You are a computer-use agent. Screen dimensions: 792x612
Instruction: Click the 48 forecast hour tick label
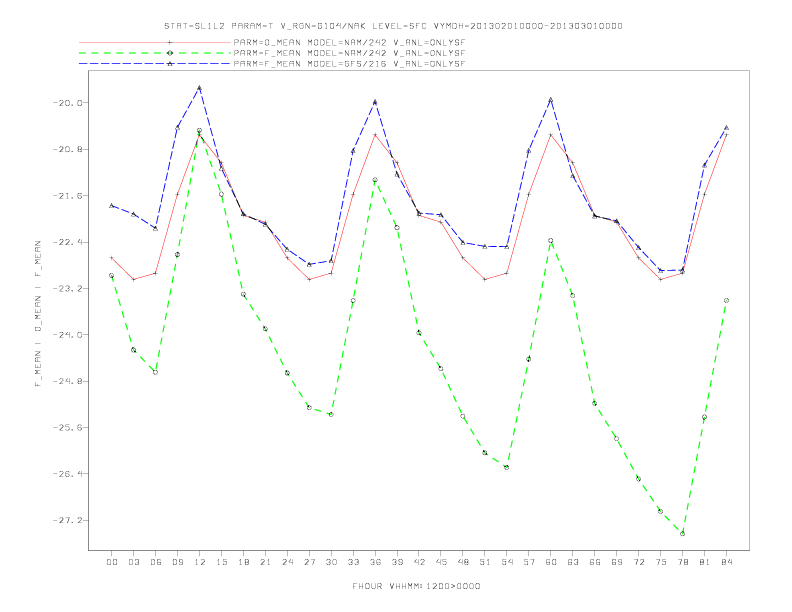[x=463, y=562]
